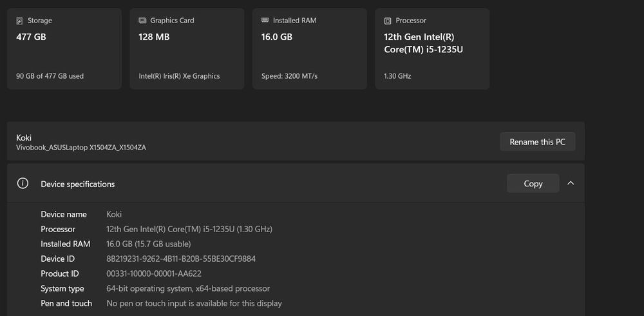Click the Device specifications header title
Screen dimensions: 644x316
(77, 184)
